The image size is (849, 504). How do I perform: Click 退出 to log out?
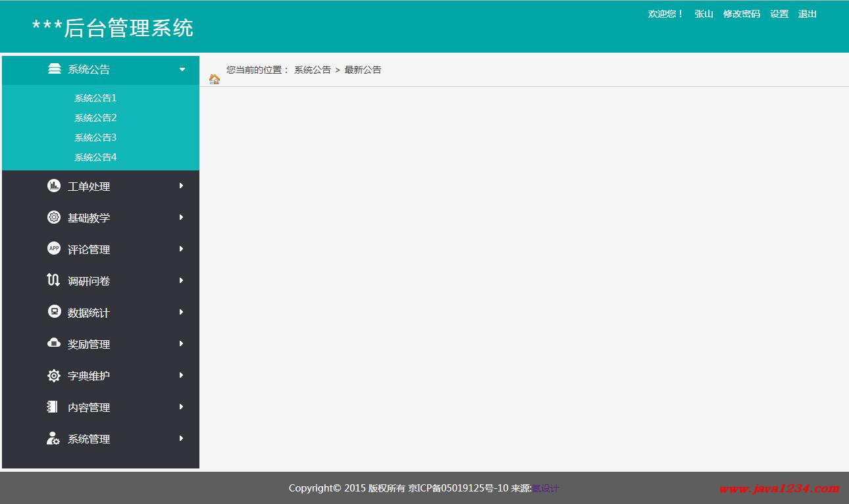coord(808,14)
